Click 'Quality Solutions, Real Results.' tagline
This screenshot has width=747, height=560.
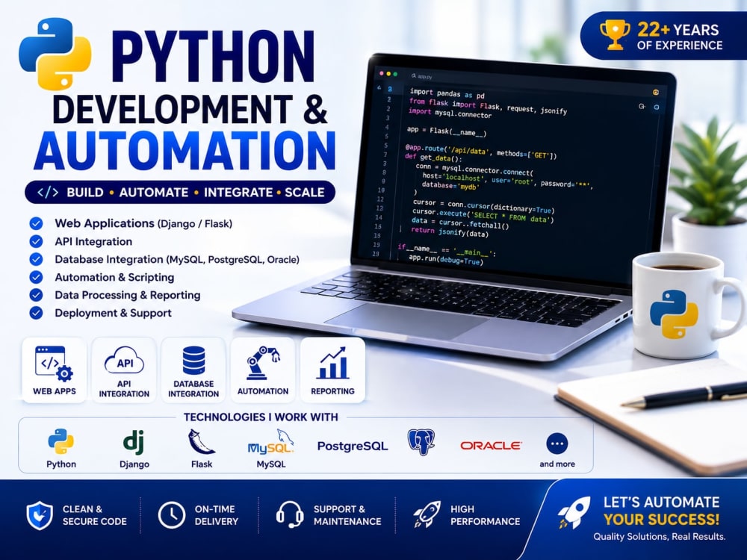(659, 537)
